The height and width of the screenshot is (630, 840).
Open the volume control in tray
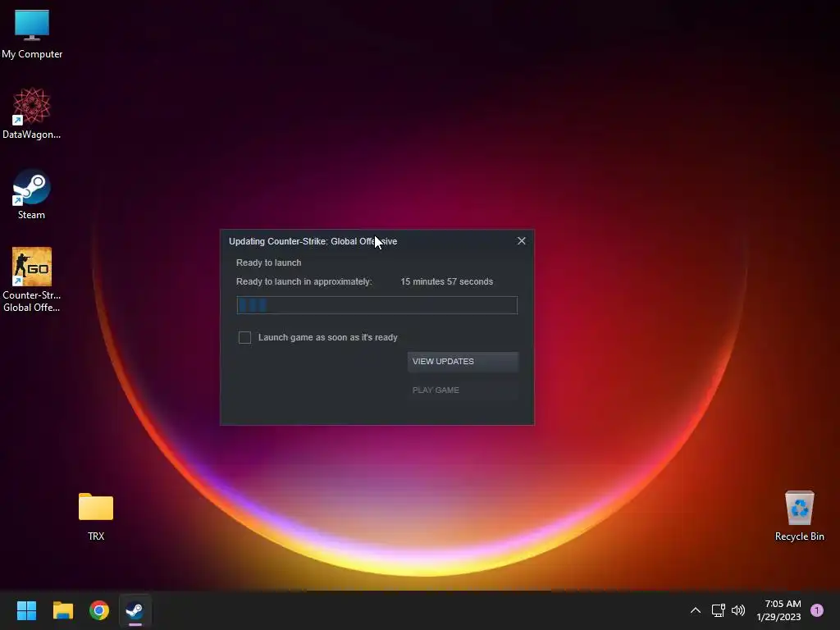[738, 610]
